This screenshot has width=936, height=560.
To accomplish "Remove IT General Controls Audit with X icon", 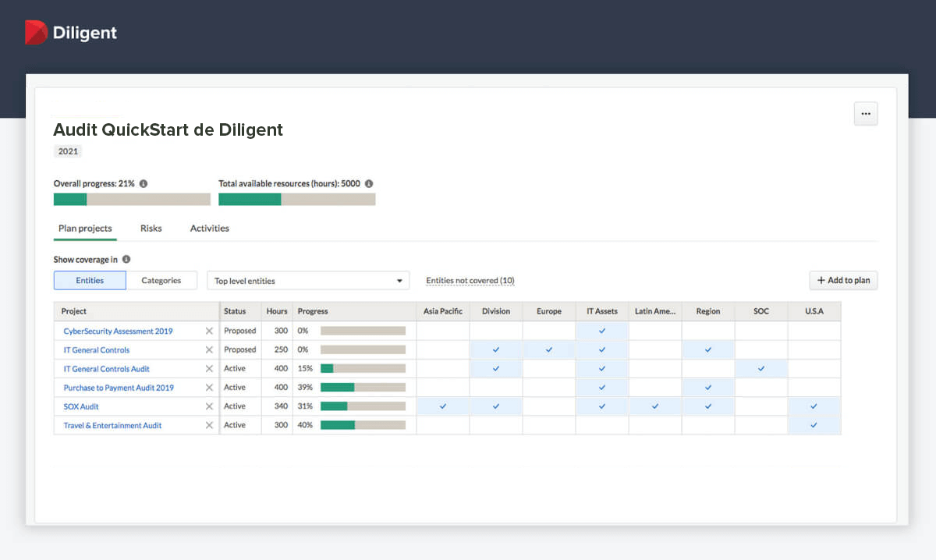I will (x=209, y=369).
